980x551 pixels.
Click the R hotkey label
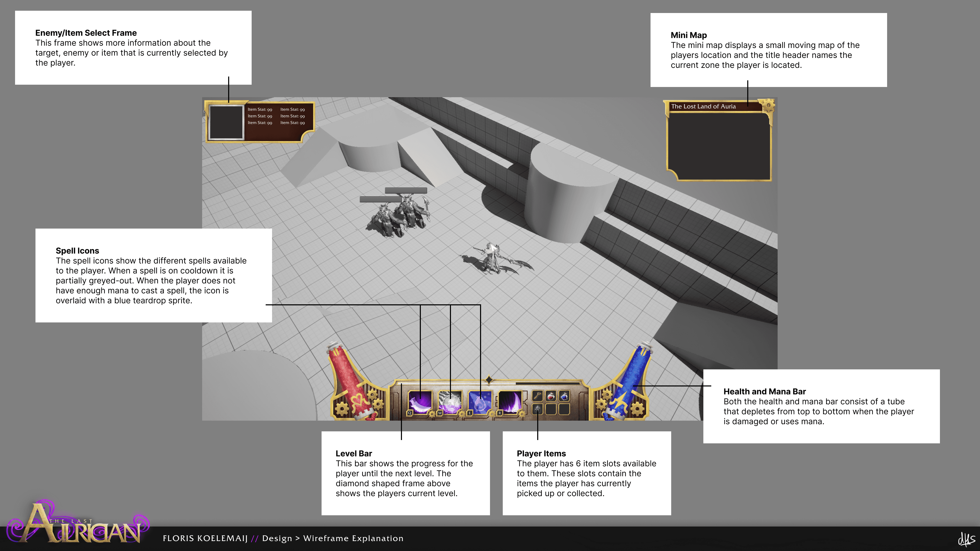pos(499,413)
